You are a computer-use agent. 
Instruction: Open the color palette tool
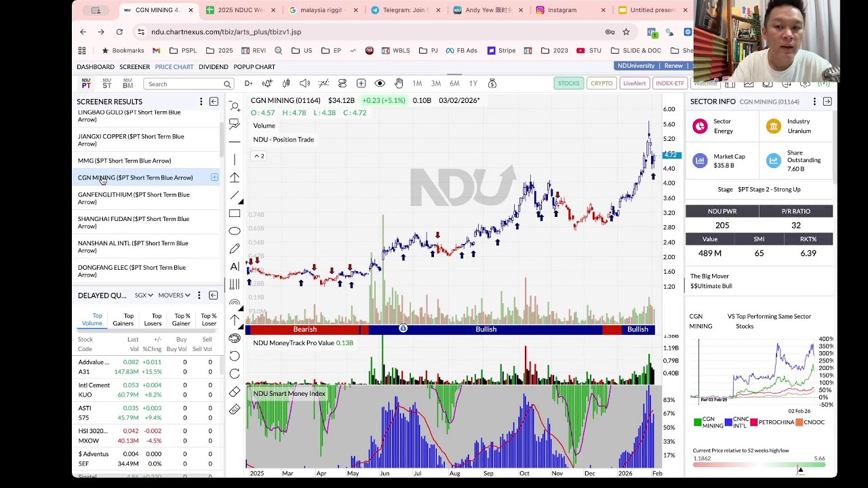point(235,338)
